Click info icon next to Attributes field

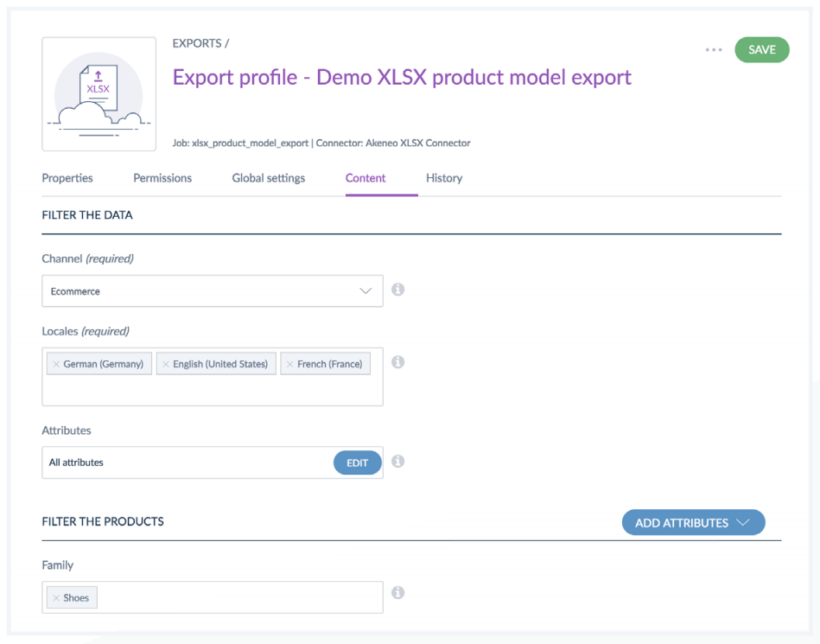pyautogui.click(x=397, y=462)
